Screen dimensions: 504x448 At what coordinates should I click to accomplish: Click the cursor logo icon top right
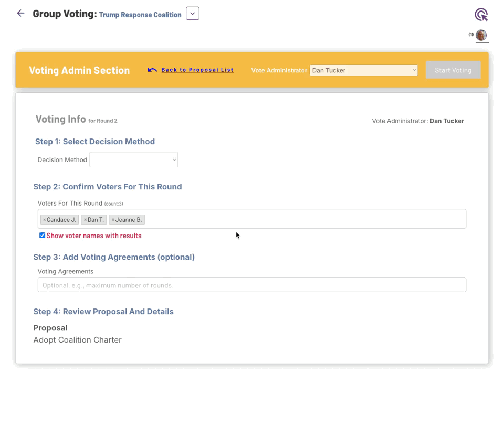point(481,15)
